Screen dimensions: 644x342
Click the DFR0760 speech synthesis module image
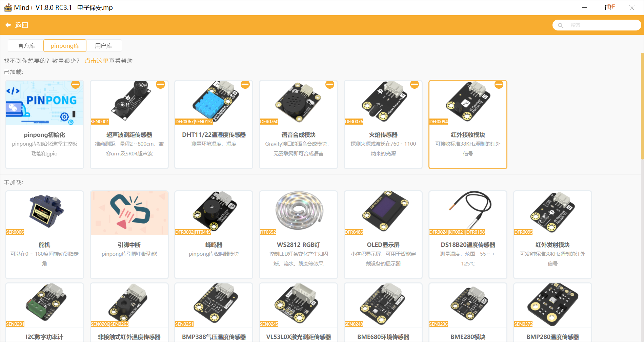(x=299, y=103)
